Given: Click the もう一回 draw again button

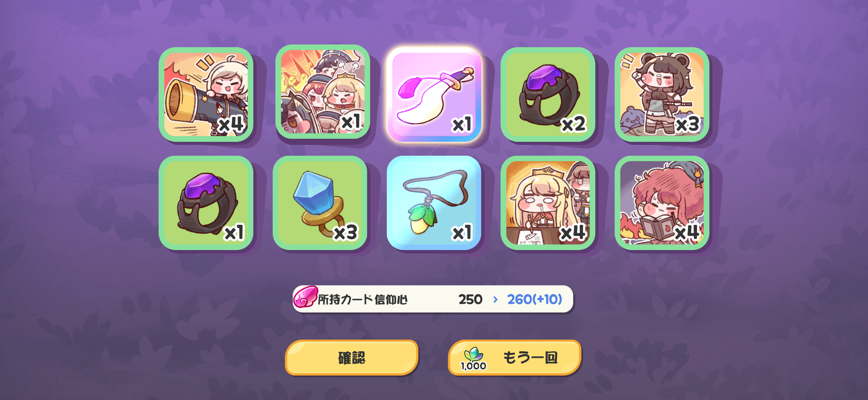Looking at the screenshot, I should click(x=514, y=358).
